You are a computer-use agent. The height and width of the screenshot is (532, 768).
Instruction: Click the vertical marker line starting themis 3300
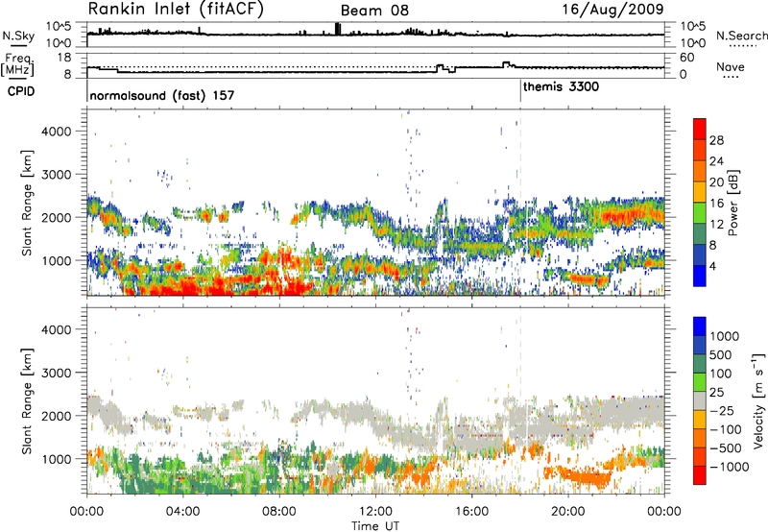coord(520,91)
